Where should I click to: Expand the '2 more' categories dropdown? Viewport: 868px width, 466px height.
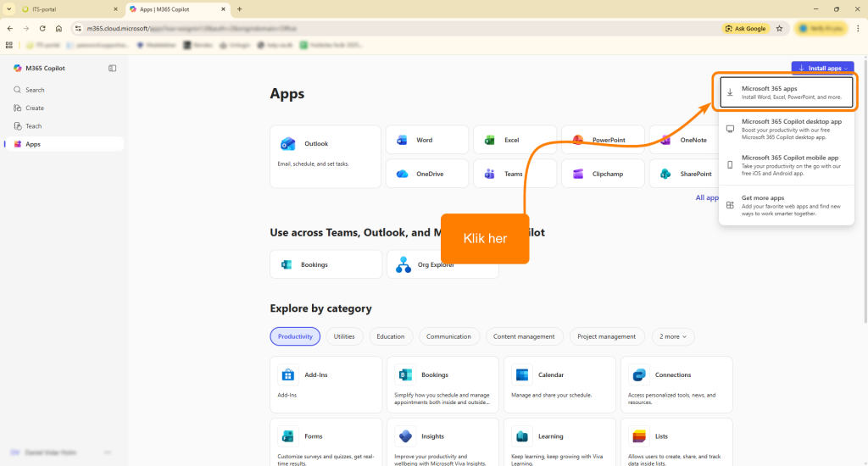click(672, 336)
